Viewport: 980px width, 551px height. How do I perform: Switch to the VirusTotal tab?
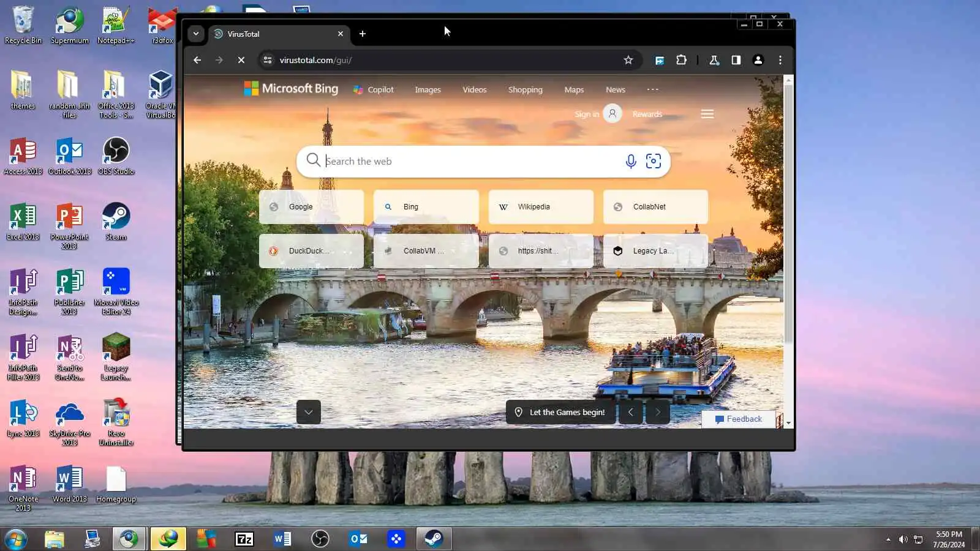(x=279, y=34)
